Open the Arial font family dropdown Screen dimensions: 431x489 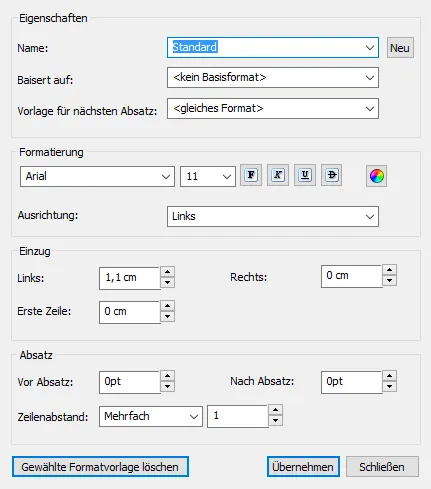tap(166, 176)
